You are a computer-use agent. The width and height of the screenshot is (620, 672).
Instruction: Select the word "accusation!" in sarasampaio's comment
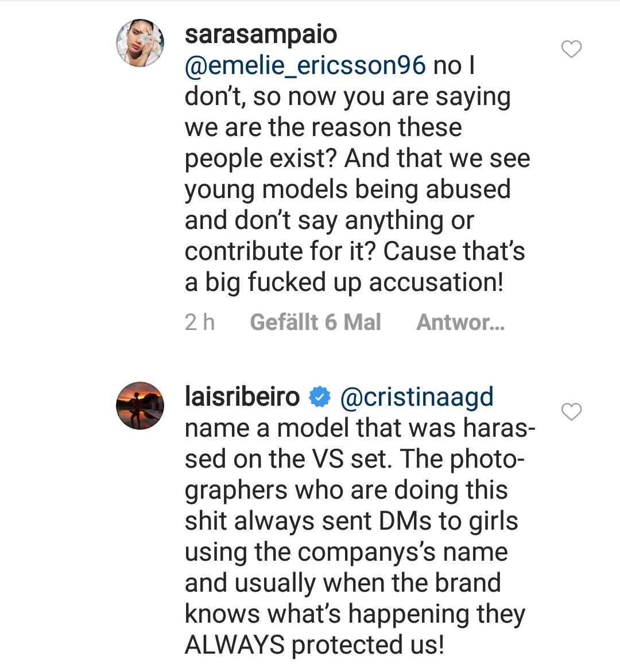pyautogui.click(x=436, y=282)
